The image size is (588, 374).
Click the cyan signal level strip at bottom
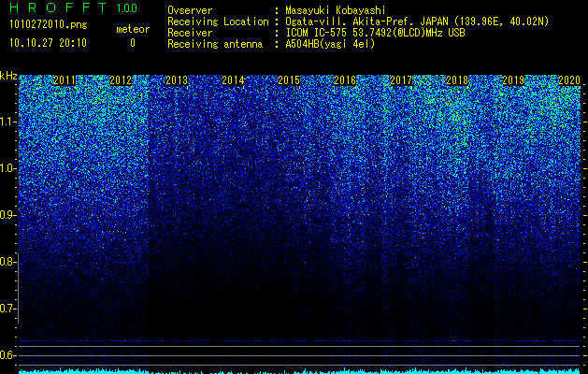[300, 371]
